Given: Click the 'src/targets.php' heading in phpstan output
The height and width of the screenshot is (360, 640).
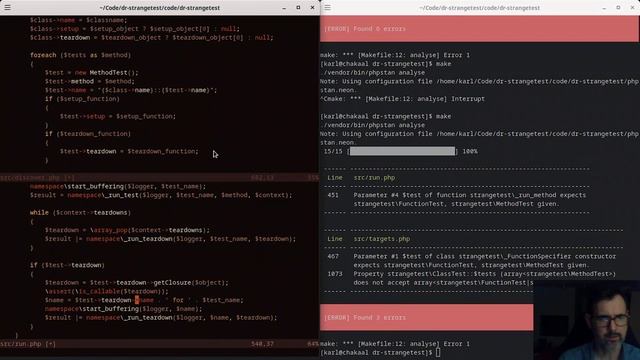Looking at the screenshot, I should pos(382,239).
